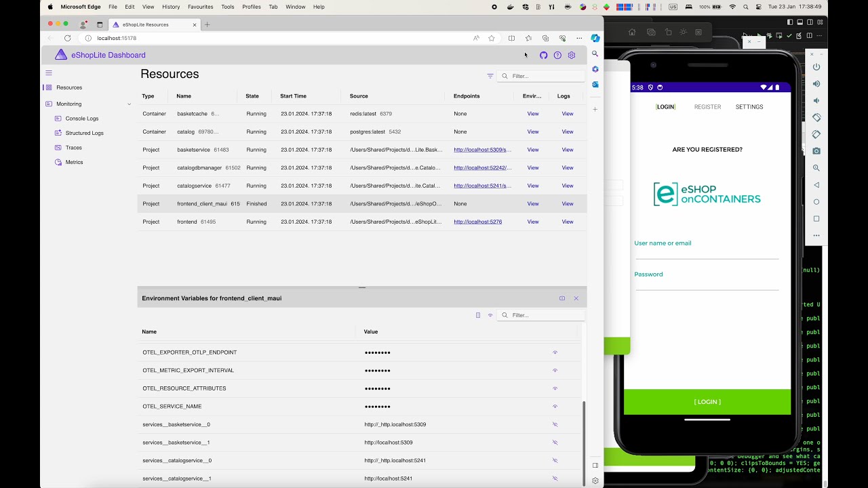Mask services__basketservice__0 value
This screenshot has height=488, width=868.
pyautogui.click(x=555, y=424)
